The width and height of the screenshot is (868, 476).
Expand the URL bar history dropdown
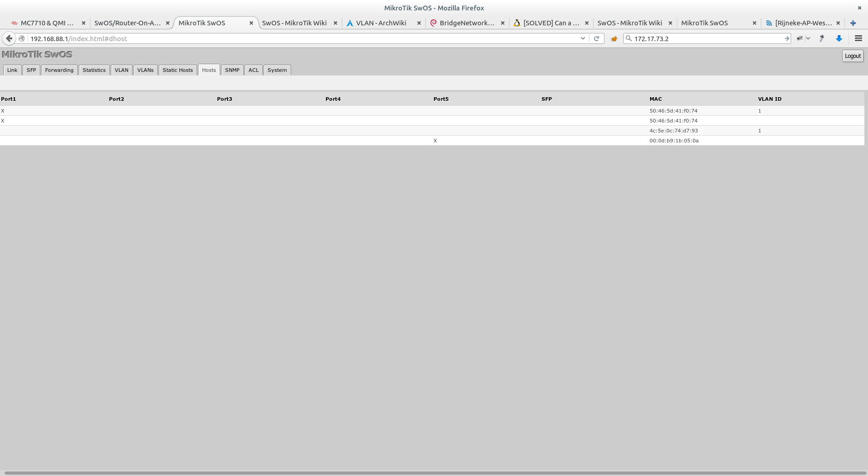pos(583,38)
